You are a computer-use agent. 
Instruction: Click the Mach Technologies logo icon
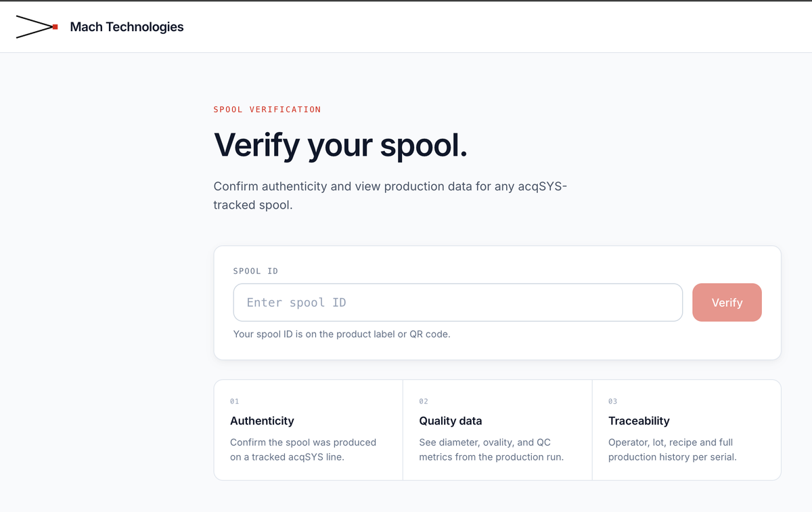tap(37, 27)
